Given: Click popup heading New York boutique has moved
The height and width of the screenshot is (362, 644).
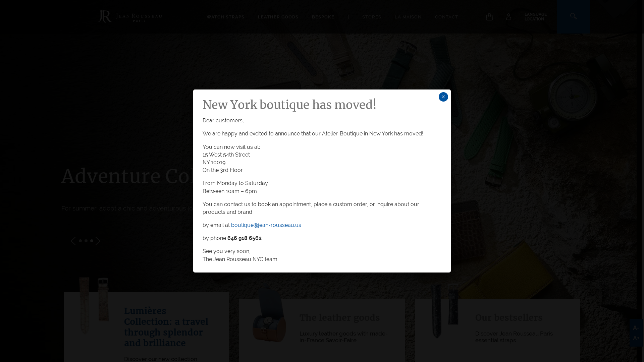Looking at the screenshot, I should click(x=289, y=105).
